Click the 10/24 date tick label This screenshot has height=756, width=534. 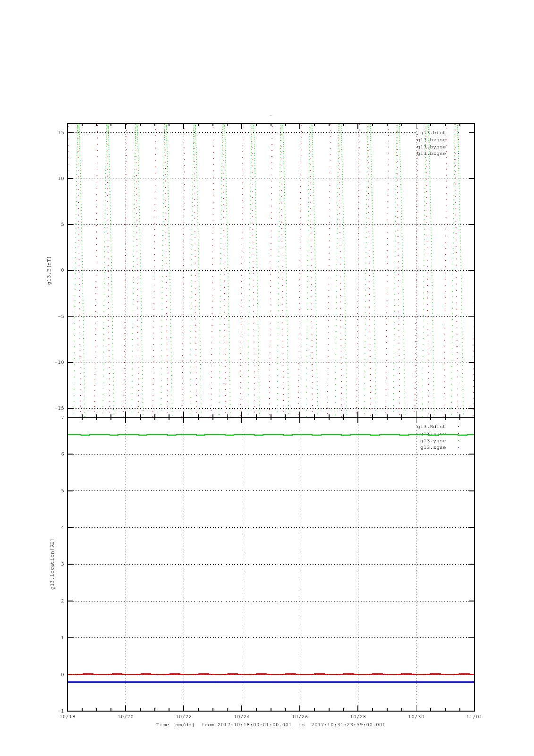[x=242, y=717]
